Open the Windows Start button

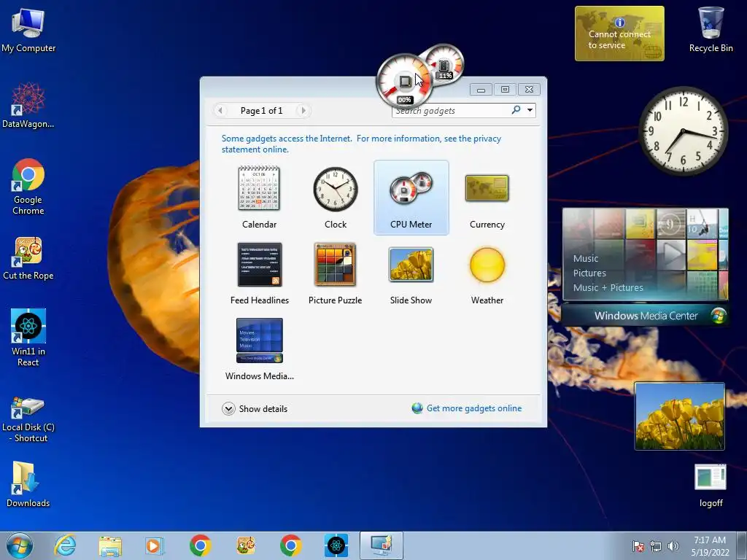point(20,545)
